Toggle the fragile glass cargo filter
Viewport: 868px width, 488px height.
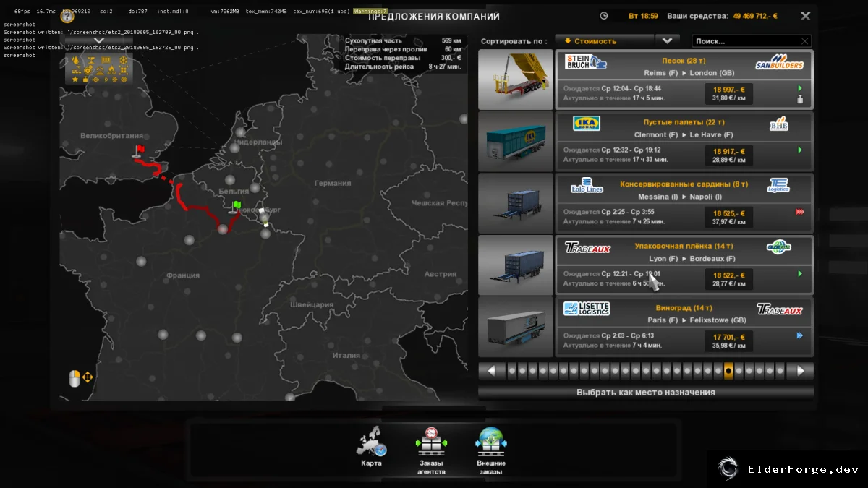tap(92, 61)
